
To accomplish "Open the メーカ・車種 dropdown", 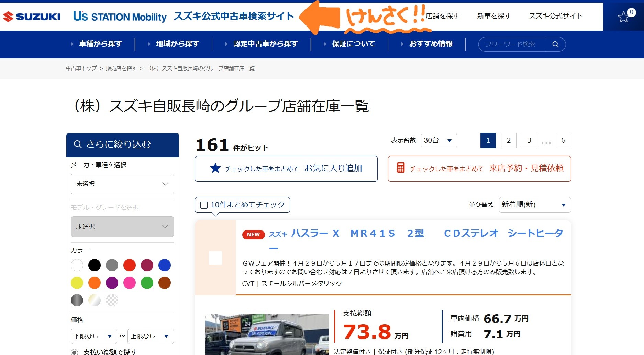I will 122,184.
